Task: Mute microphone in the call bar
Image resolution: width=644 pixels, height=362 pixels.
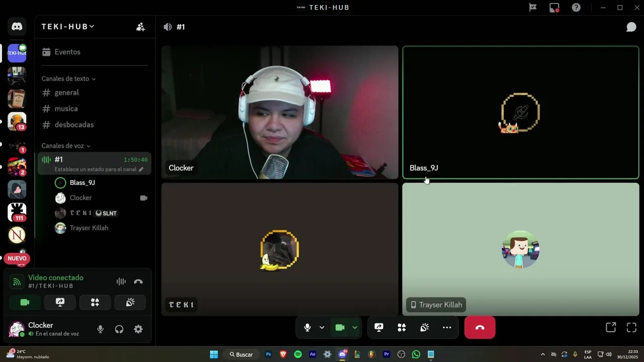Action: click(x=307, y=327)
